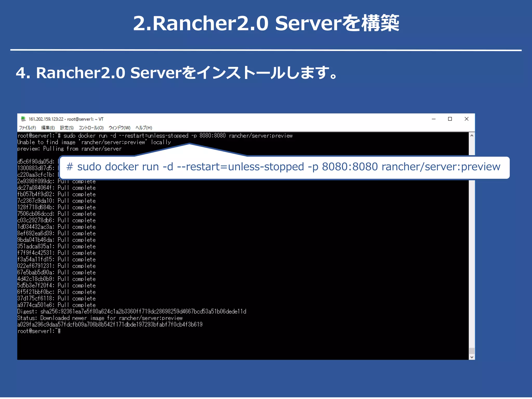Click the 8ef692ea6d39 Pull complete line

click(56, 233)
